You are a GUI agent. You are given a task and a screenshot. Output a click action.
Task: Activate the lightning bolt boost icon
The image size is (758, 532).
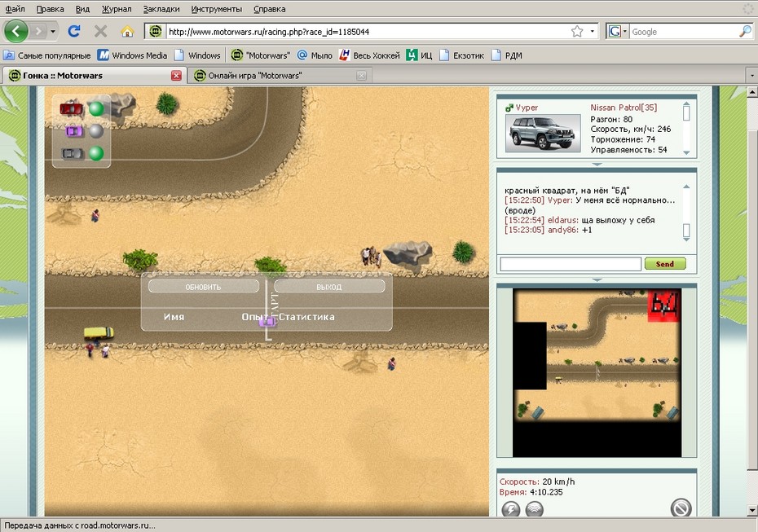510,509
